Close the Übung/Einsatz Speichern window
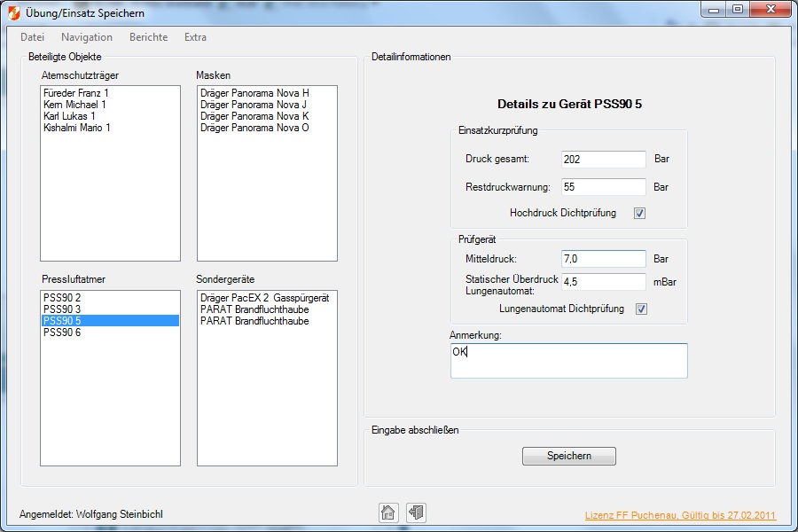Screen dimensions: 798x532 coord(771,10)
